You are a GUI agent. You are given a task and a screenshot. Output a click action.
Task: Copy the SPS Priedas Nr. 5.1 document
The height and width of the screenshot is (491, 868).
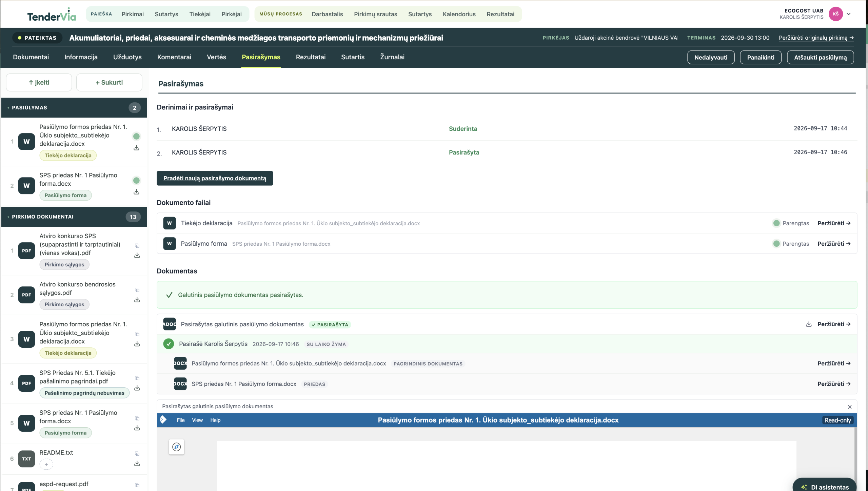point(137,378)
